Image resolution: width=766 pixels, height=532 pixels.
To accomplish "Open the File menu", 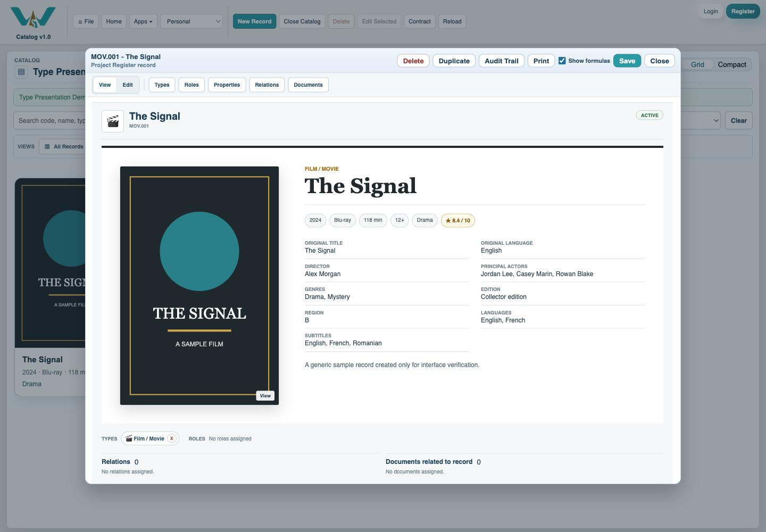I will (x=86, y=21).
